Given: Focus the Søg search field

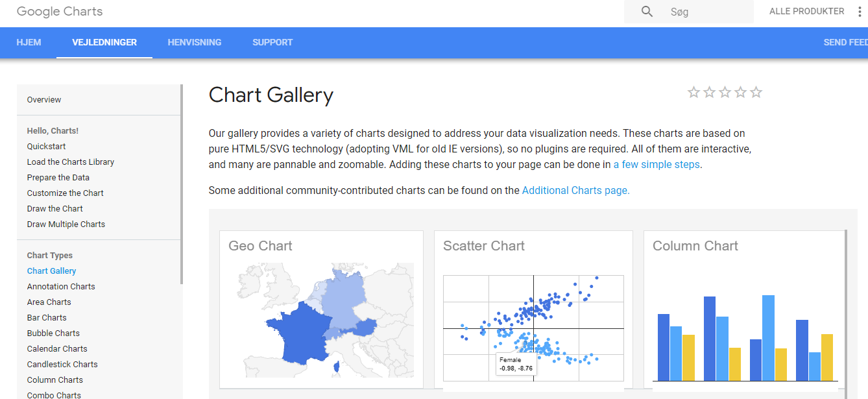Looking at the screenshot, I should coord(707,12).
